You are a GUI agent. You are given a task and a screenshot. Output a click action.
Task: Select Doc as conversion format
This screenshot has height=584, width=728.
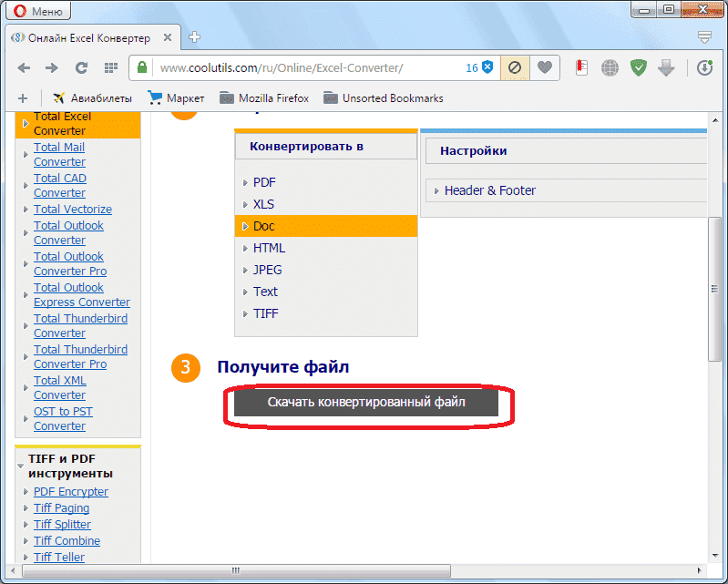click(x=263, y=226)
